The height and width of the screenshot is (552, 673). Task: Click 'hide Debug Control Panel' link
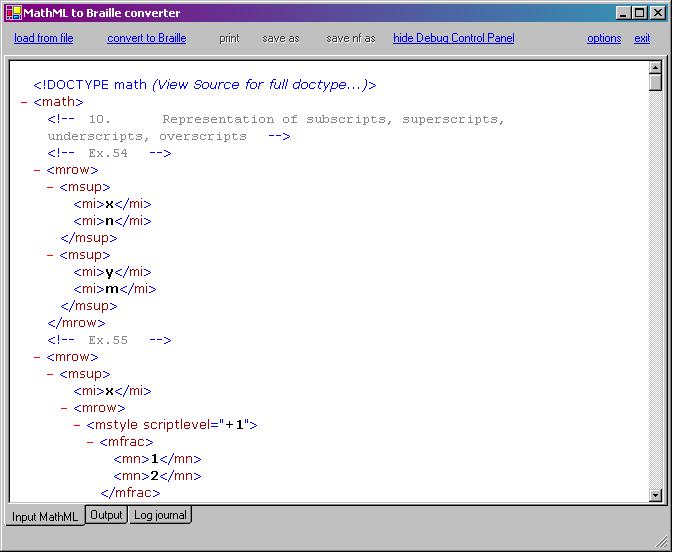[x=453, y=38]
